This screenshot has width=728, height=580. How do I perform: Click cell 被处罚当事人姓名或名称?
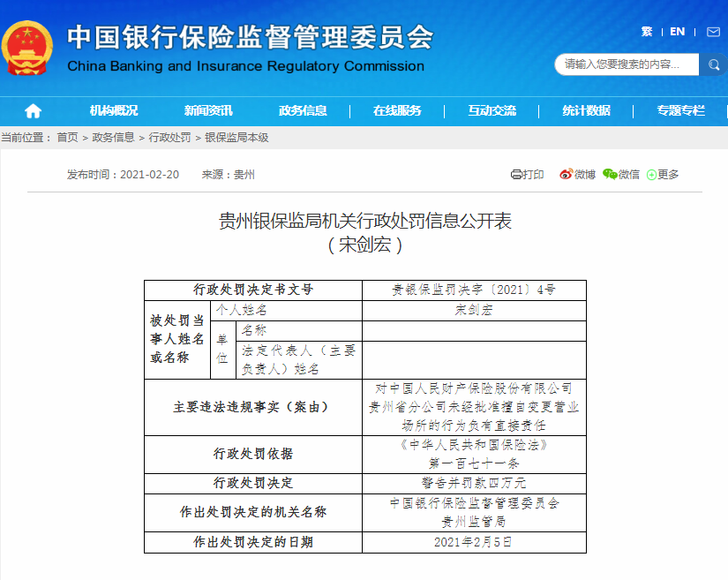click(x=177, y=340)
